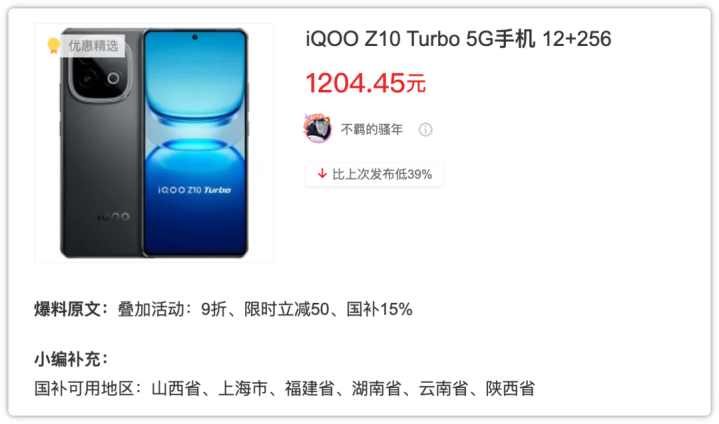The image size is (719, 424).
Task: Open the 不羁的骚年 username profile
Action: [371, 130]
